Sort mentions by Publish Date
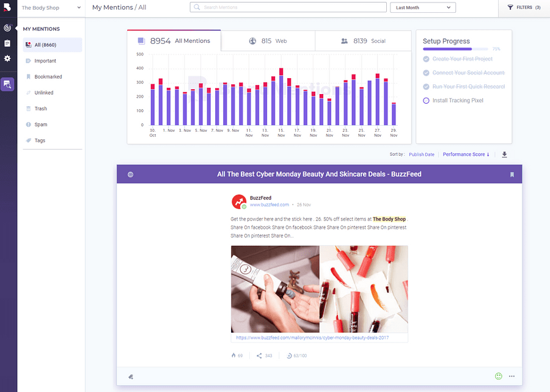This screenshot has height=392, width=550. click(421, 154)
